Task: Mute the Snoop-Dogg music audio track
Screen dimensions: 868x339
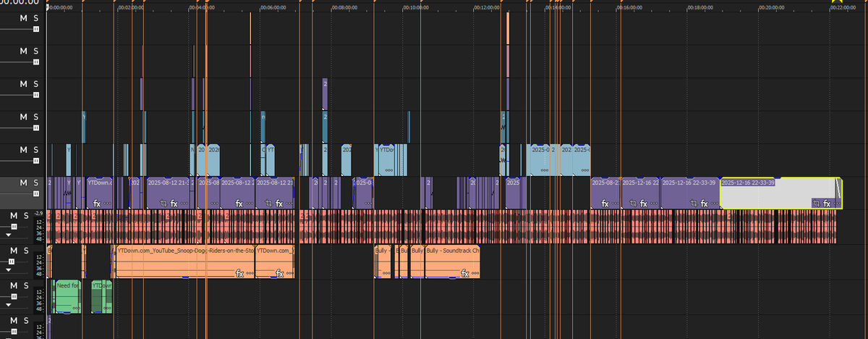Action: click(14, 250)
